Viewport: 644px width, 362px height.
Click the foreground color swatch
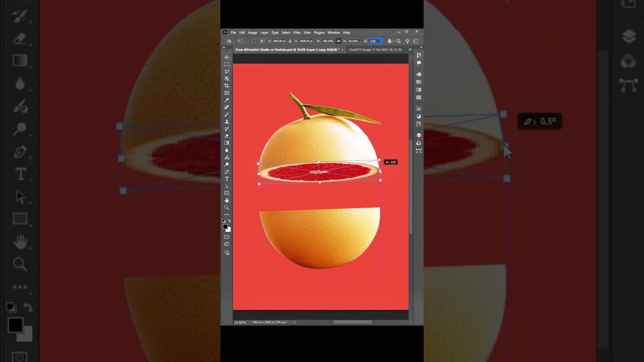tap(225, 226)
